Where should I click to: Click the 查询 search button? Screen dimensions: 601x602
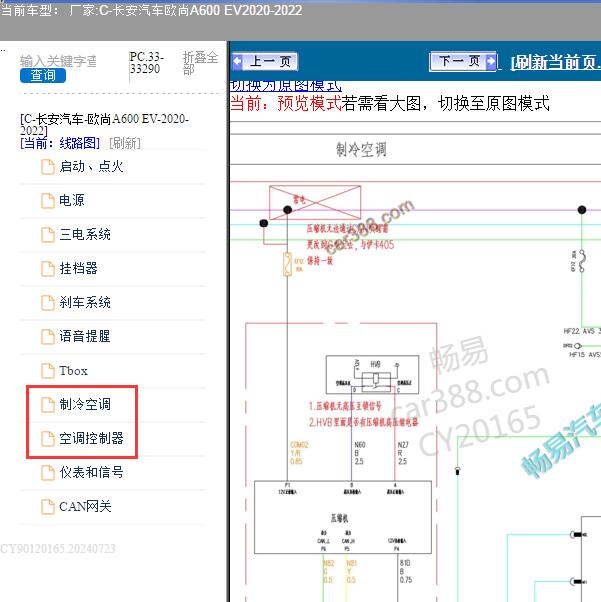point(43,75)
